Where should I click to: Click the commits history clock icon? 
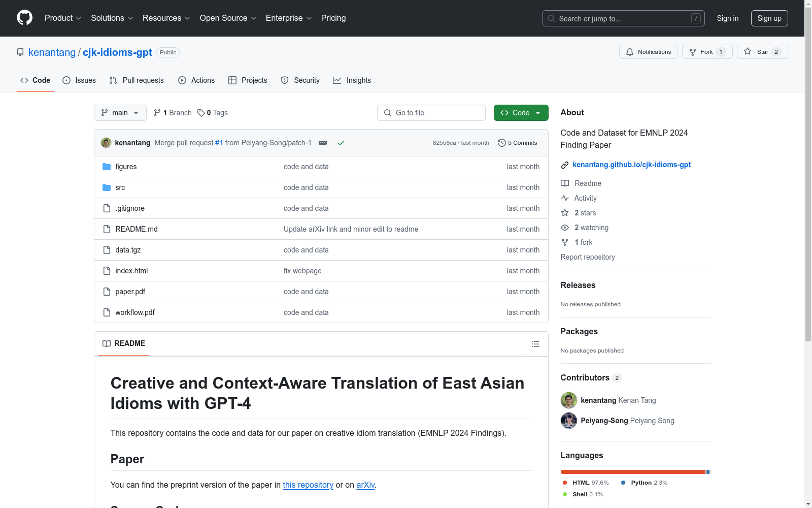pos(502,143)
